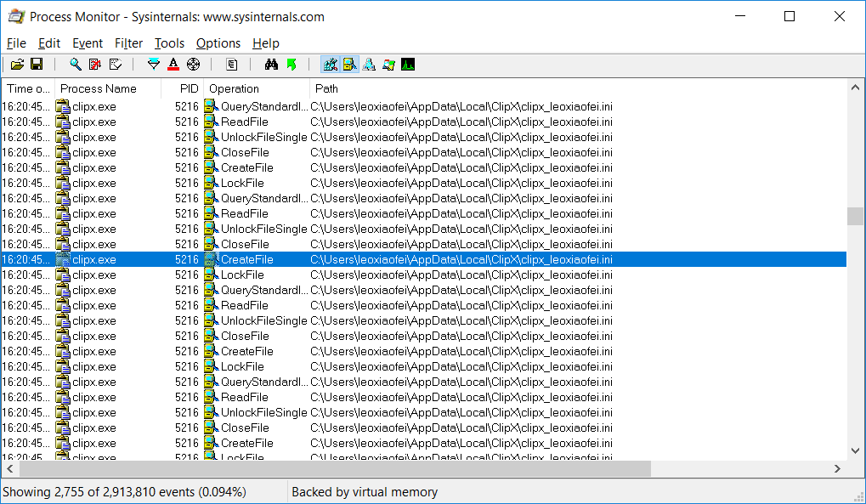
Task: Click PID 5216 in the highlighted row
Action: (187, 260)
